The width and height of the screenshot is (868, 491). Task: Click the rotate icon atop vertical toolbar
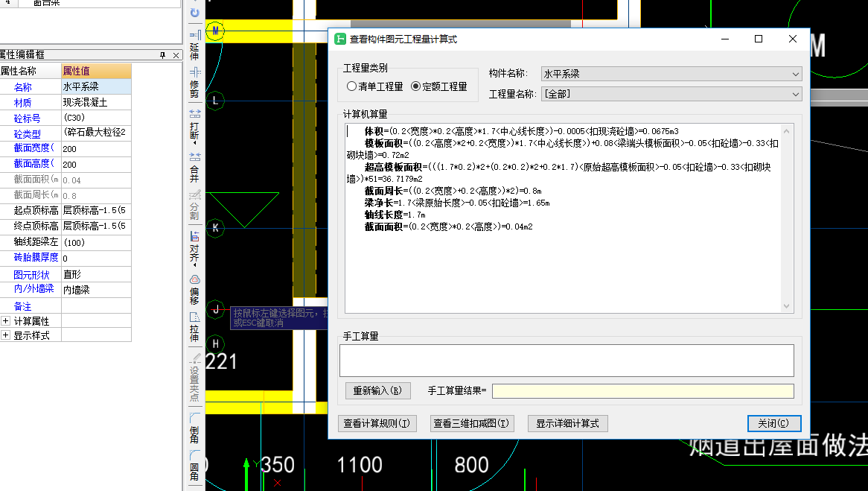[x=195, y=12]
